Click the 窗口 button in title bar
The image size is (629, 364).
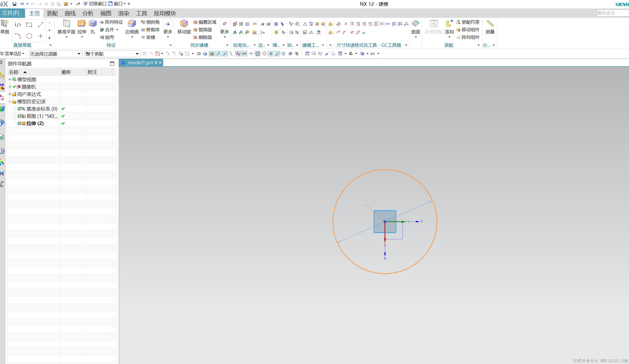[x=117, y=4]
